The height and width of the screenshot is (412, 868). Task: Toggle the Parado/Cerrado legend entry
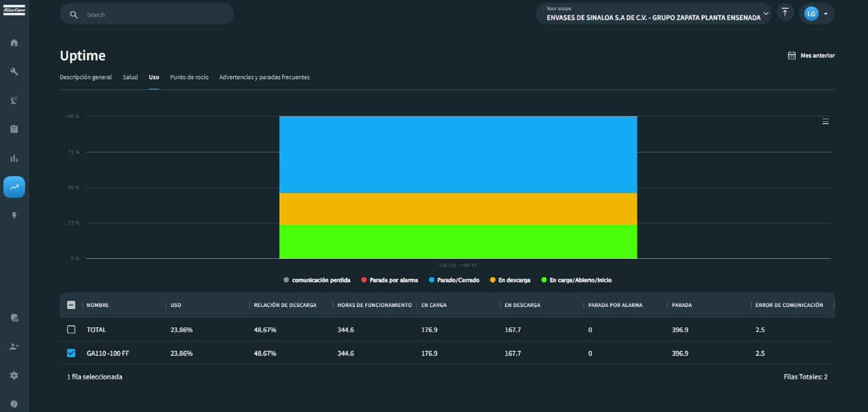(x=454, y=280)
